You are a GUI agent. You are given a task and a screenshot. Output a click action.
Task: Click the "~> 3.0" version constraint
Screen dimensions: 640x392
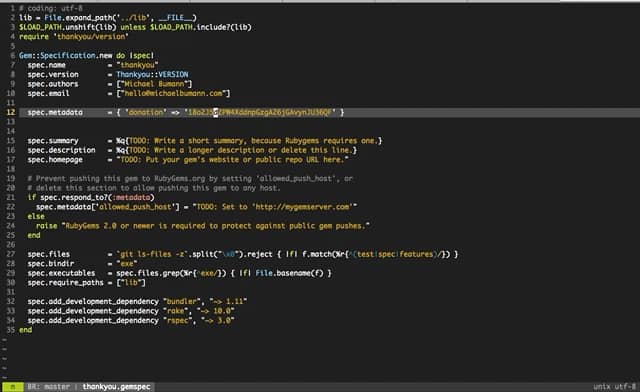pos(218,321)
